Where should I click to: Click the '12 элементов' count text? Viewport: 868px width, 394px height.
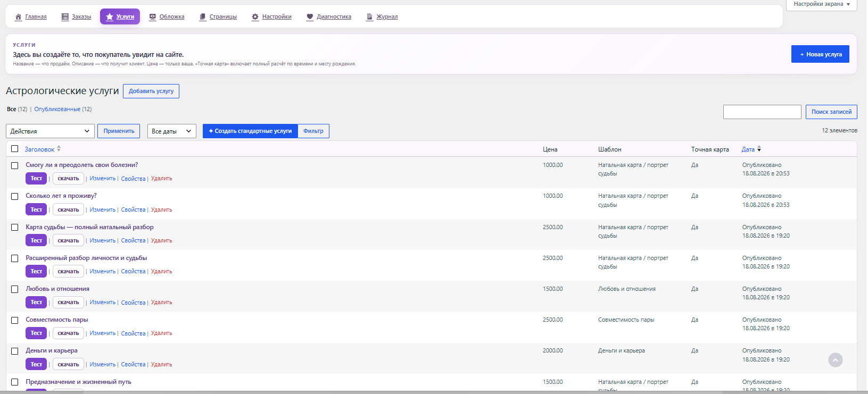click(839, 131)
